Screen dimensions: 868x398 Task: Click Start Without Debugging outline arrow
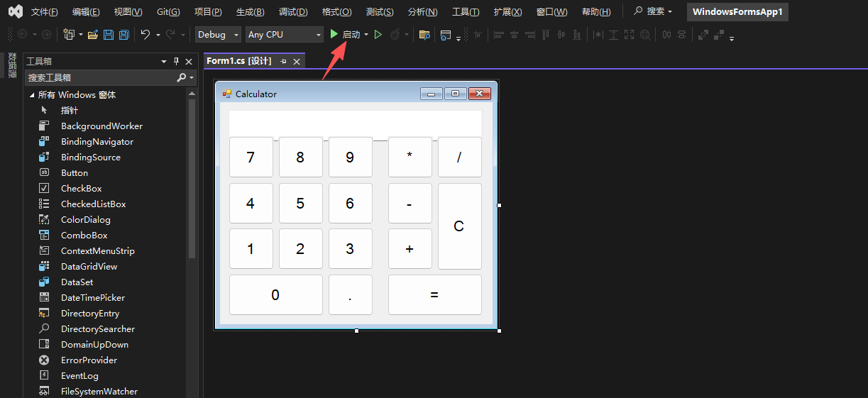[378, 34]
